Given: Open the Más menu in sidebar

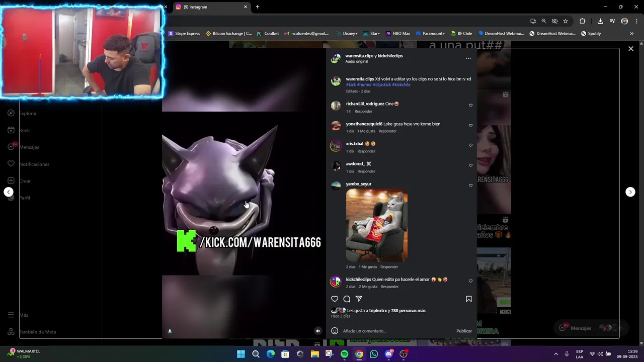Looking at the screenshot, I should pyautogui.click(x=18, y=315).
